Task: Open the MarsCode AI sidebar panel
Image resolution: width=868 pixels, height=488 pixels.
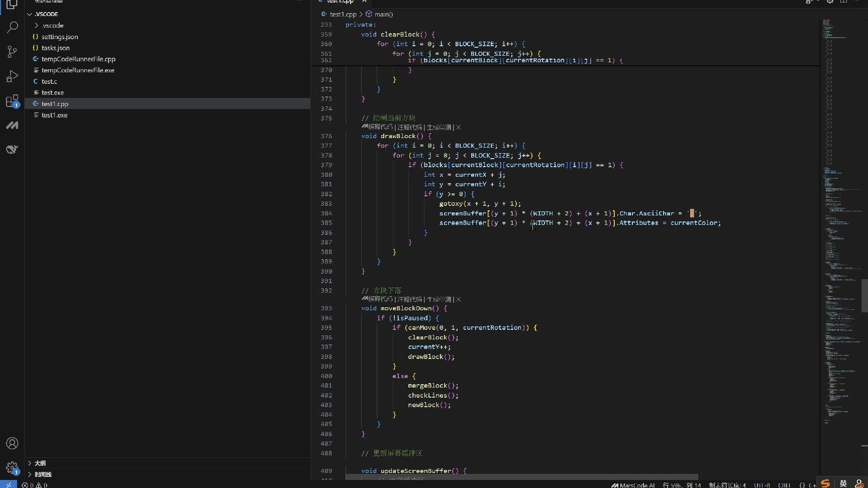Action: [x=12, y=125]
